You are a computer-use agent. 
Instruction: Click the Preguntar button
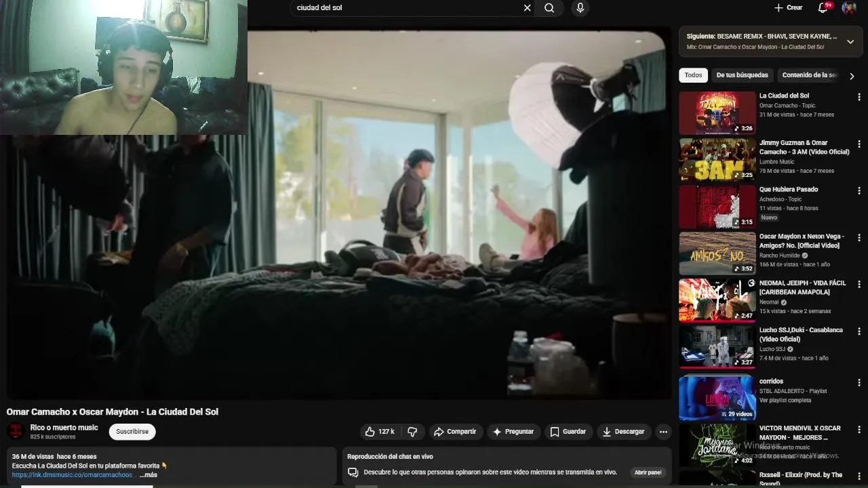(x=513, y=432)
